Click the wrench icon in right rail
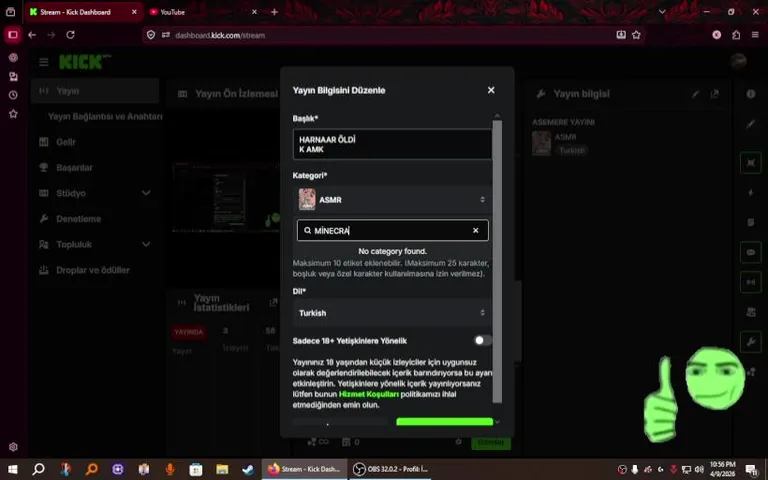 coord(751,342)
